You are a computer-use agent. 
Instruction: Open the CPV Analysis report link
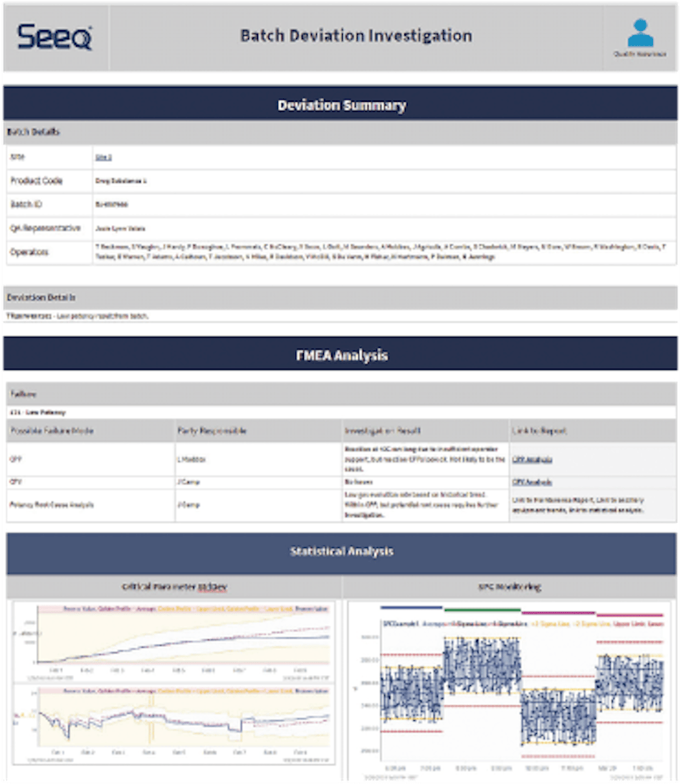click(x=530, y=481)
